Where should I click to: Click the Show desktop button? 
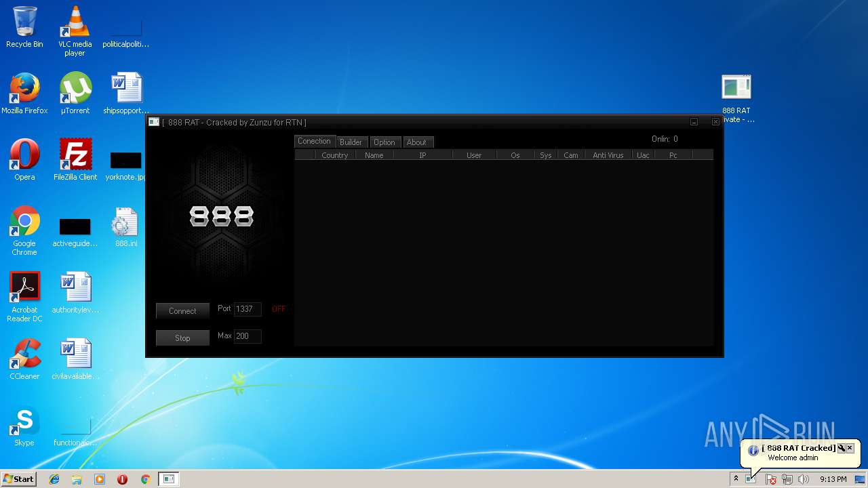click(x=860, y=479)
